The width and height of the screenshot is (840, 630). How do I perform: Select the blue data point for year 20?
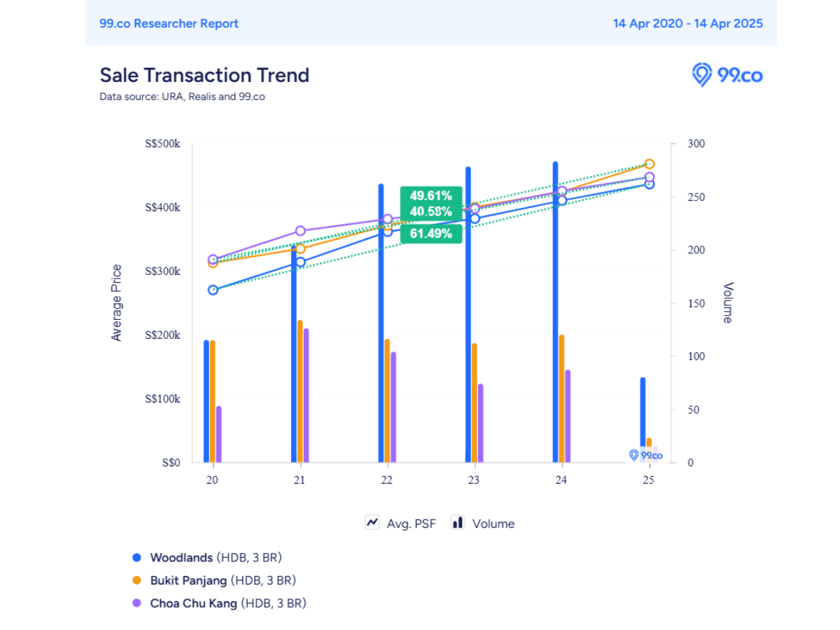213,290
